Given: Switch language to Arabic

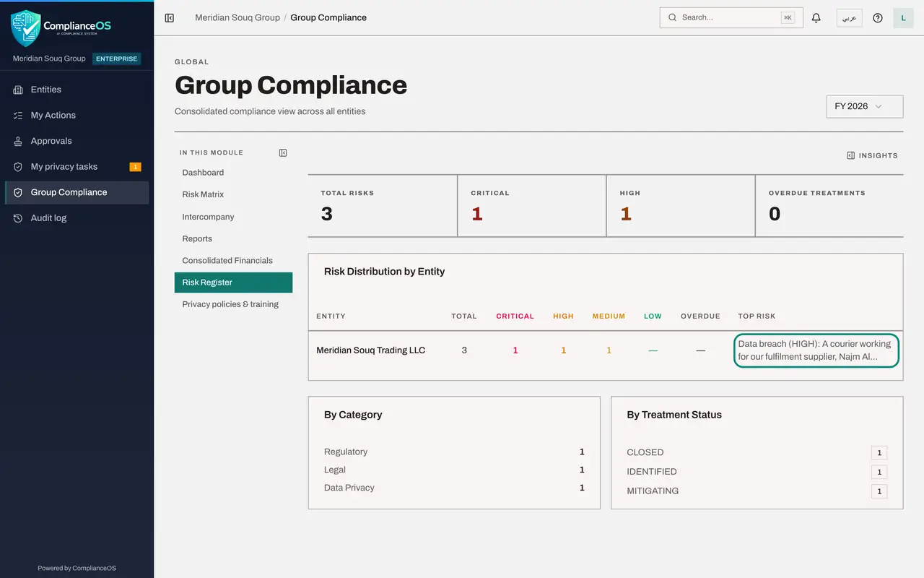Looking at the screenshot, I should tap(849, 18).
